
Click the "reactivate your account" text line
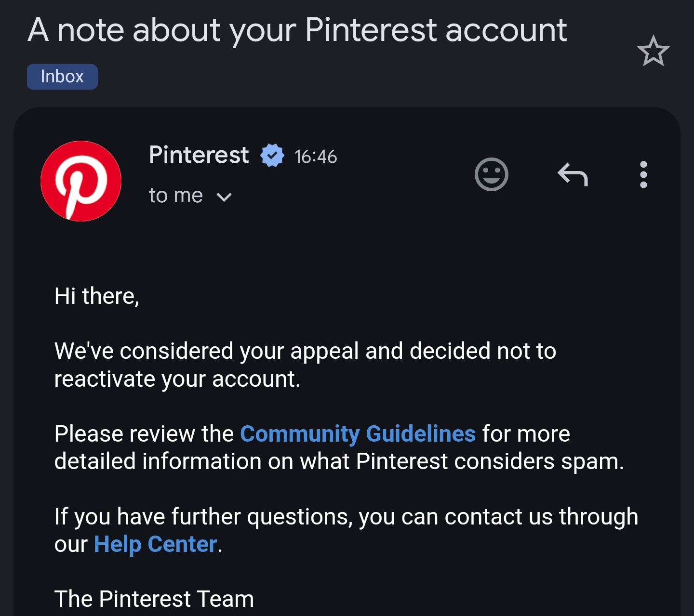pos(177,379)
